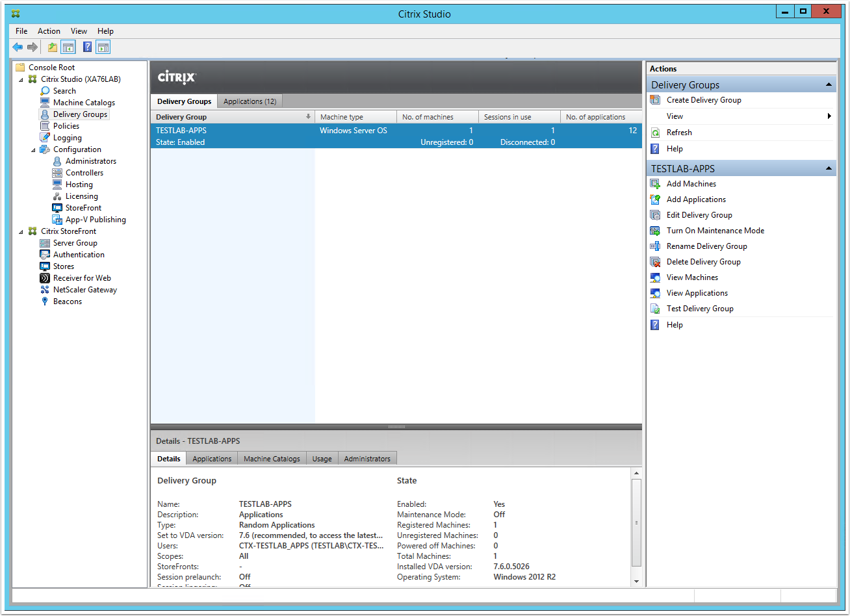Collapse the Delivery Groups actions section
Image resolution: width=850 pixels, height=616 pixels.
coord(829,84)
